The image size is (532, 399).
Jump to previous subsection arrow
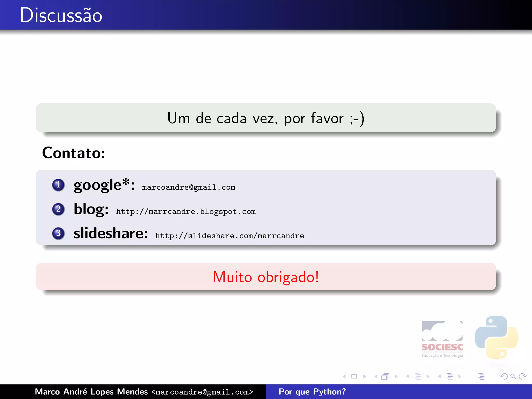pos(408,376)
